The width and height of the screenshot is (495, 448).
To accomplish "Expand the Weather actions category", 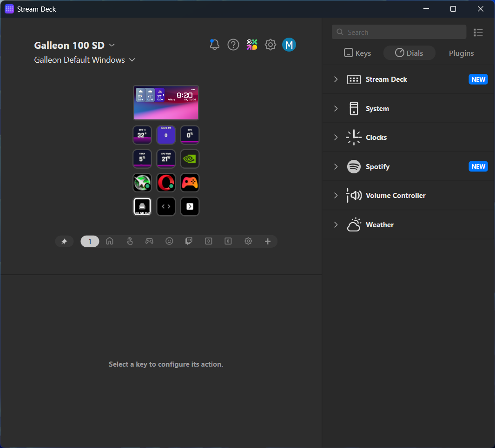I will pos(336,224).
